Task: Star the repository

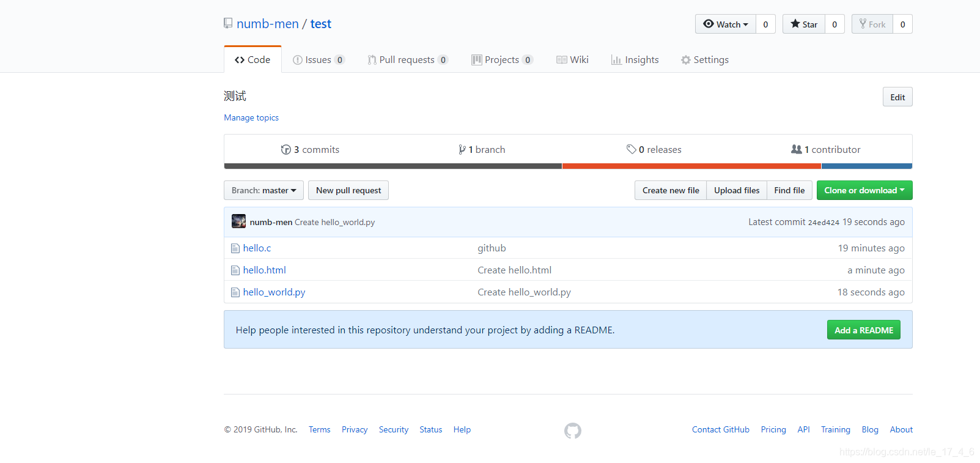Action: (804, 24)
